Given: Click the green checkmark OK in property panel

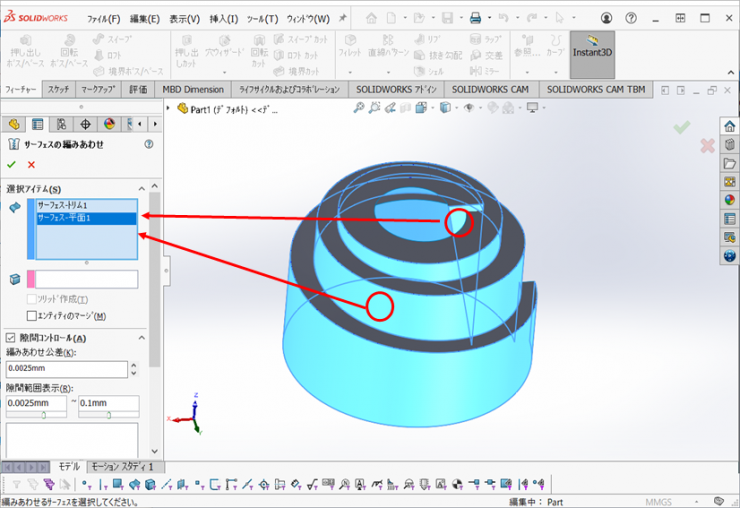Looking at the screenshot, I should point(12,164).
